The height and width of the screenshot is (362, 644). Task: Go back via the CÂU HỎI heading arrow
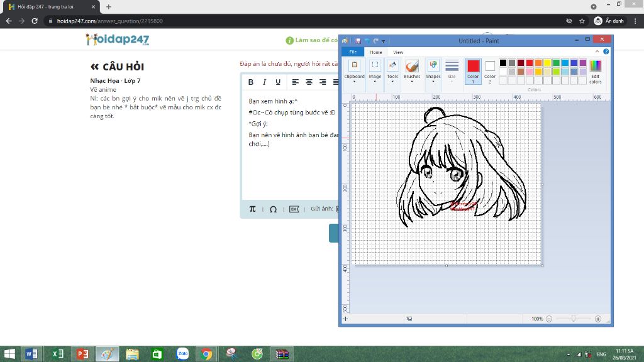coord(94,67)
